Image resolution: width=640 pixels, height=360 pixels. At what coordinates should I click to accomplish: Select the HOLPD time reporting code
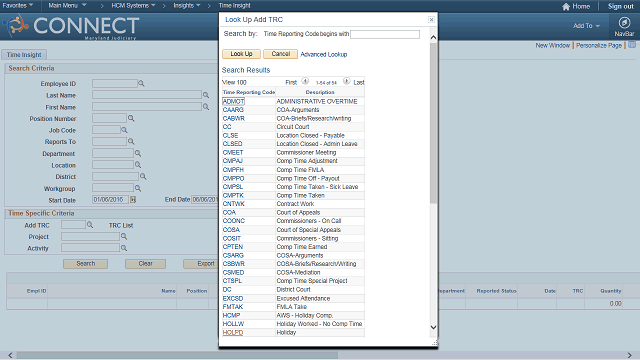pos(233,333)
